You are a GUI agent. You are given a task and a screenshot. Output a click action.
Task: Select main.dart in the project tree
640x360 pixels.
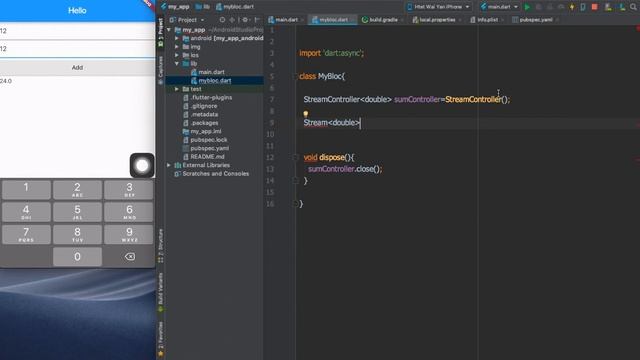coord(211,72)
